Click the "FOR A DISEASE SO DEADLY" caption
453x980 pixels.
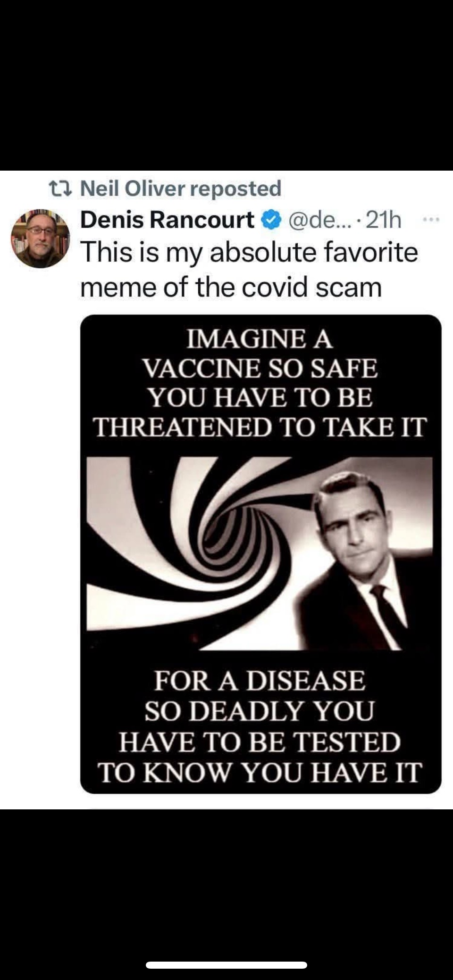[260, 696]
